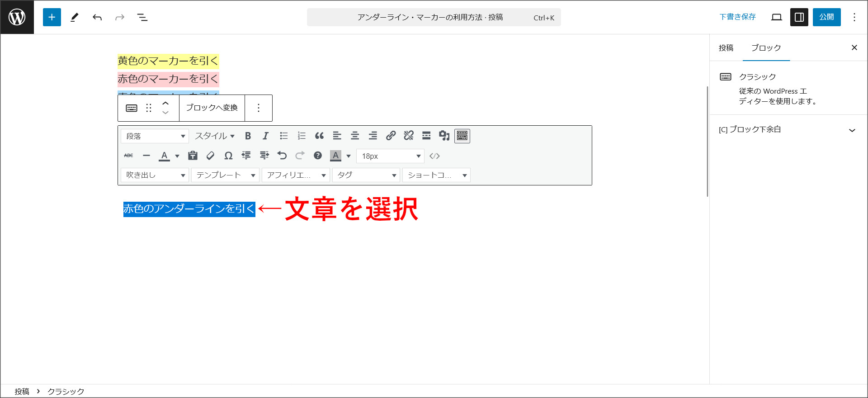Click the 公開 publish button
Image resolution: width=868 pixels, height=398 pixels.
(x=827, y=17)
